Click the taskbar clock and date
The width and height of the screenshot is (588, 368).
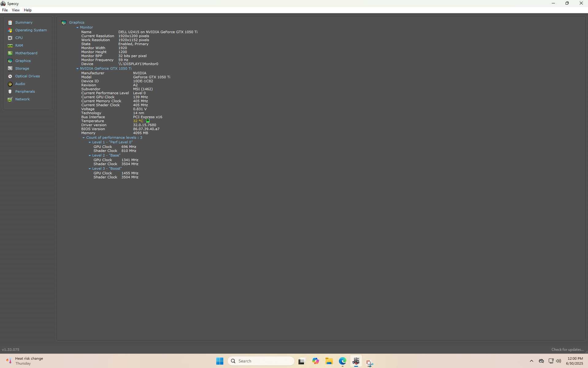click(575, 361)
